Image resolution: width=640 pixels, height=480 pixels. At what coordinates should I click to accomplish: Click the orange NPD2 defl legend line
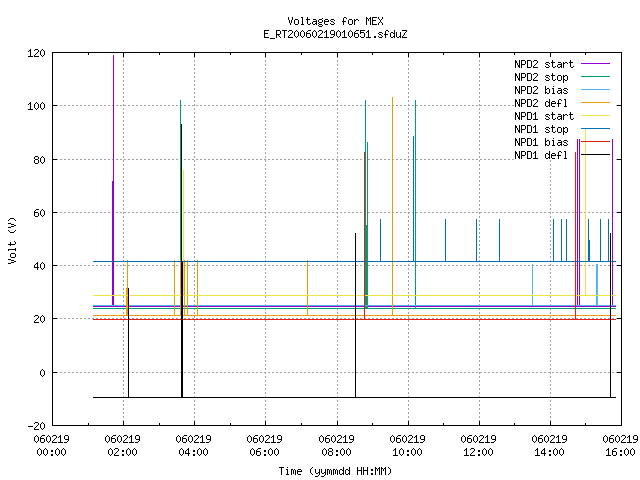point(595,103)
